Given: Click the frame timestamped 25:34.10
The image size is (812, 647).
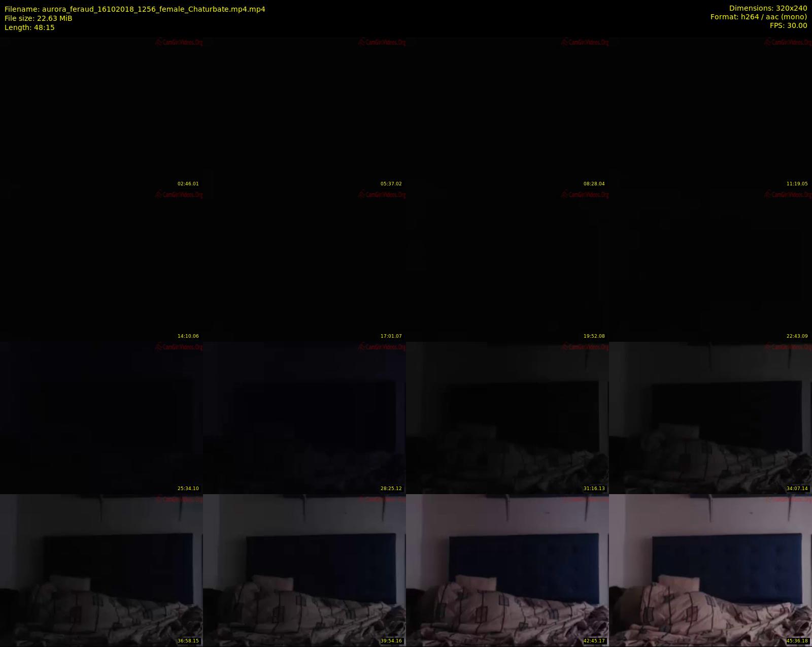Looking at the screenshot, I should [101, 417].
